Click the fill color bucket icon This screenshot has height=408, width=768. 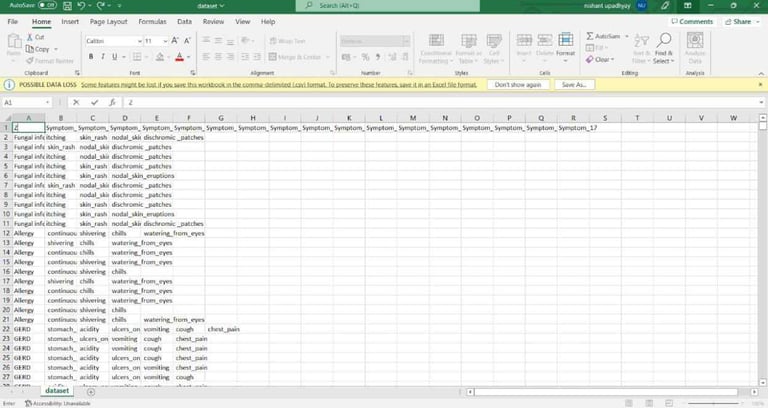pos(160,57)
